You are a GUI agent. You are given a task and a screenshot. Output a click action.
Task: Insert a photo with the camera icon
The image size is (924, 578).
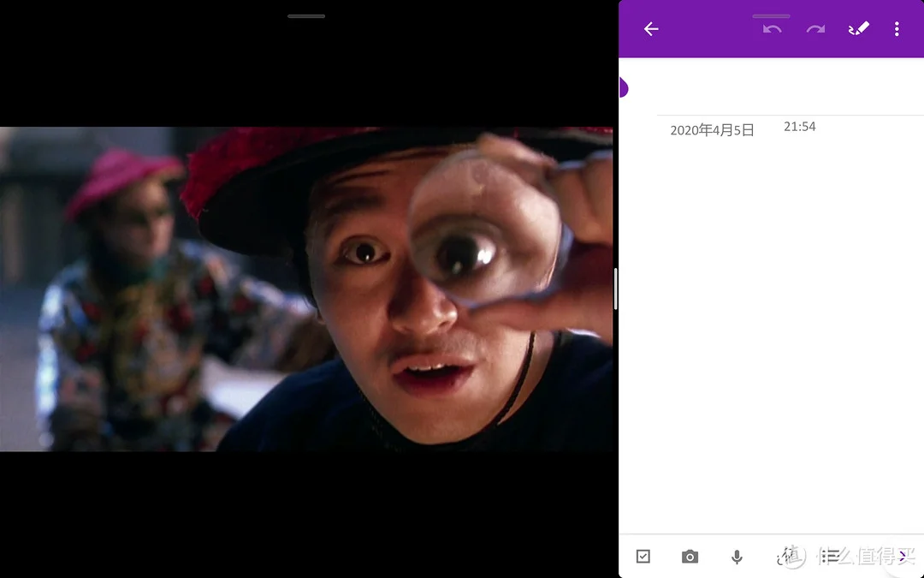pyautogui.click(x=690, y=557)
